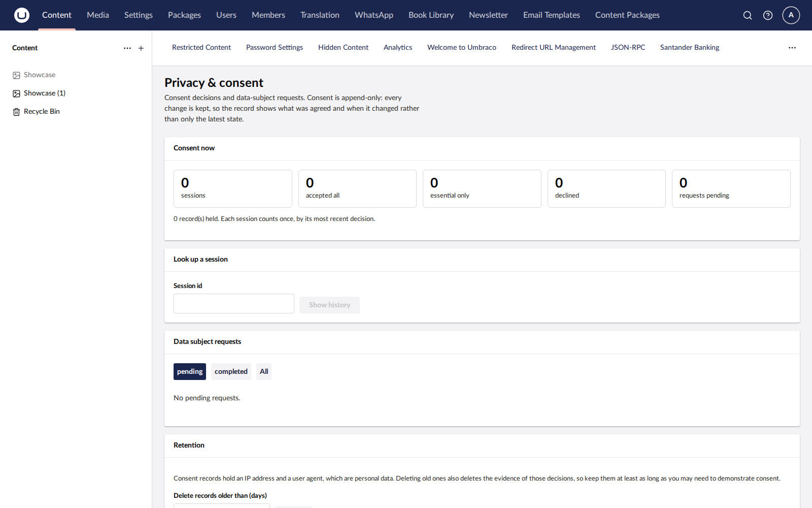Go to the Packages section

point(184,15)
